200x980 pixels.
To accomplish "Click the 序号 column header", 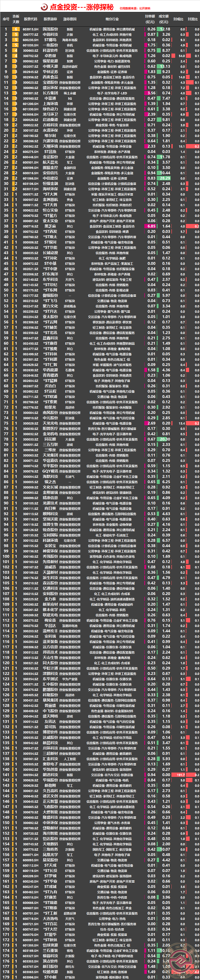I will (x=6, y=19).
